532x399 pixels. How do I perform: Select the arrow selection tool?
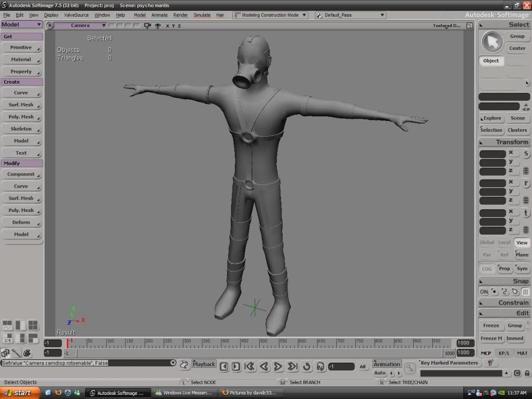(491, 42)
